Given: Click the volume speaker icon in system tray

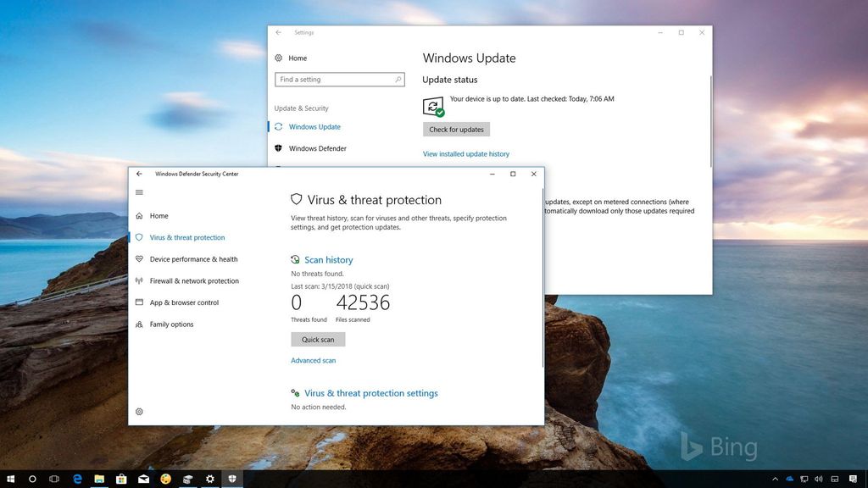Looking at the screenshot, I should pyautogui.click(x=818, y=479).
